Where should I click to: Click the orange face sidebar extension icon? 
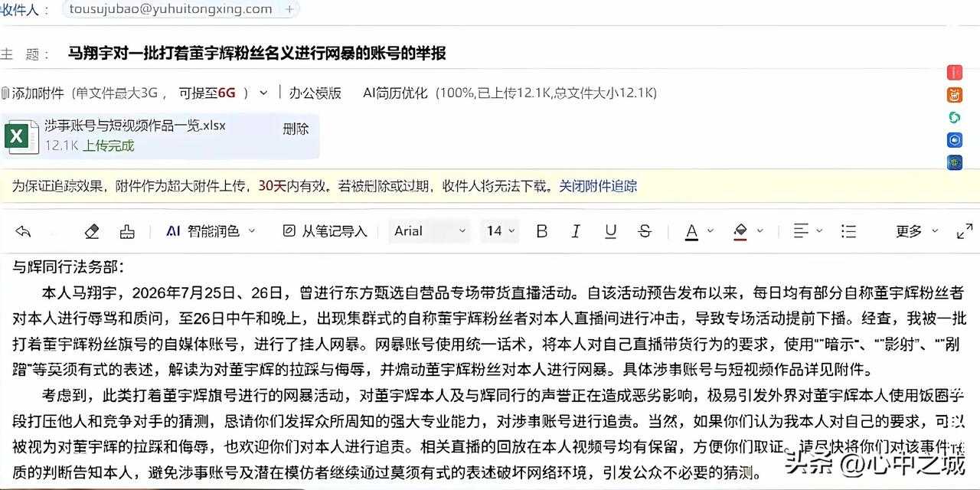point(955,95)
